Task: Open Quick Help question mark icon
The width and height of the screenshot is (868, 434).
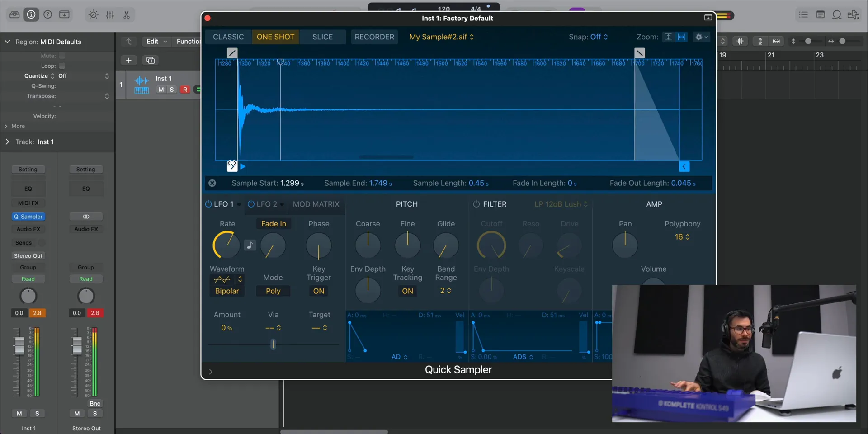Action: pyautogui.click(x=47, y=14)
